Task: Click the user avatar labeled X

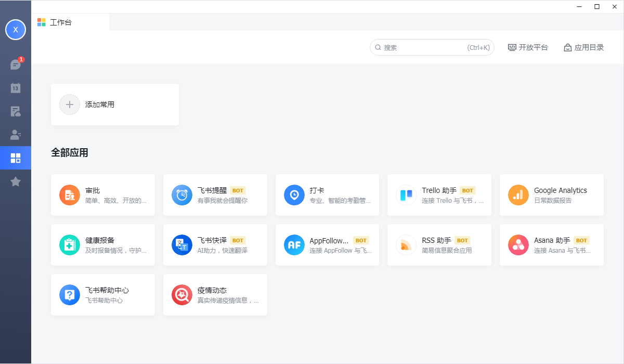Action: (16, 30)
